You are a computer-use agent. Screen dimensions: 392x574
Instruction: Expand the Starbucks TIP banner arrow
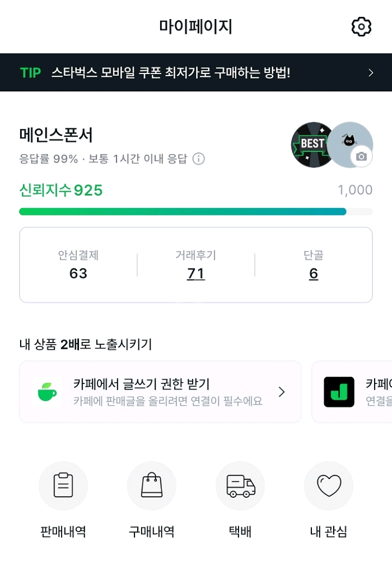click(371, 73)
